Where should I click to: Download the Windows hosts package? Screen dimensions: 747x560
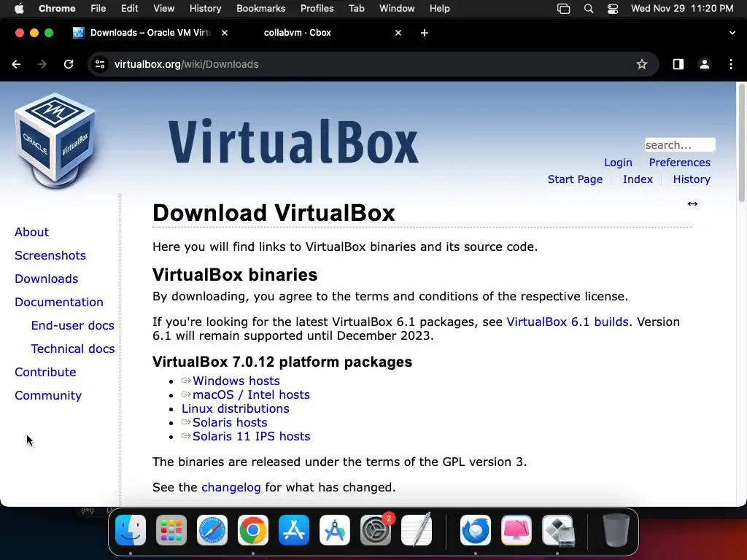pos(236,381)
